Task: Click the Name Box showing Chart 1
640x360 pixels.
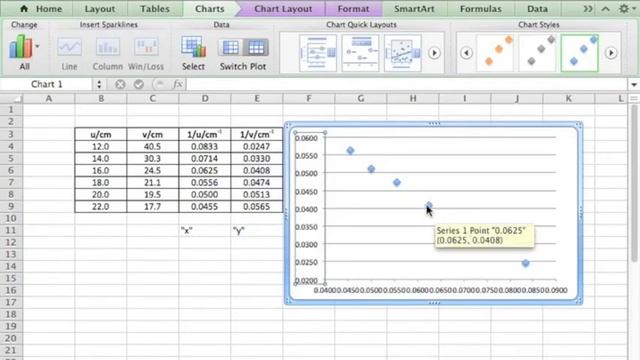Action: 47,84
